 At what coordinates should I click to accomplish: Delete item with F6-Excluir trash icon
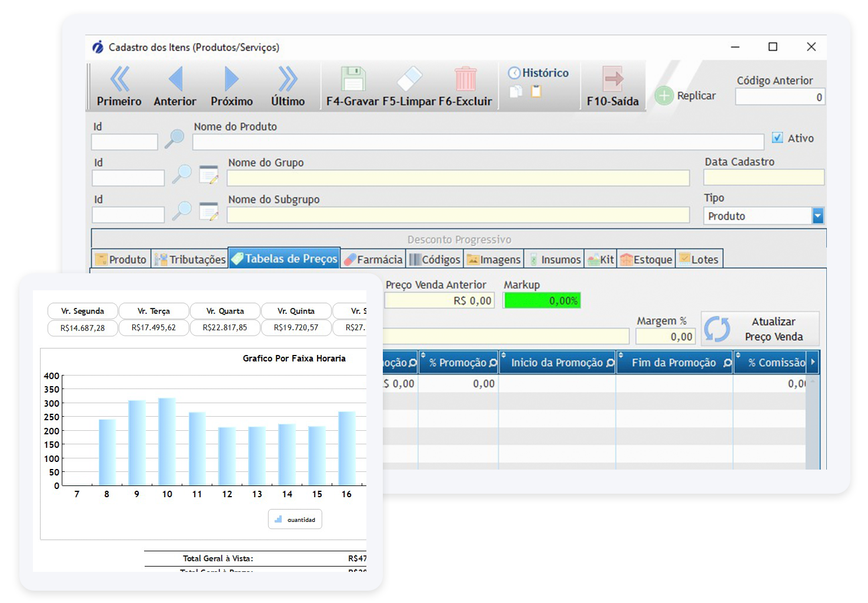465,79
